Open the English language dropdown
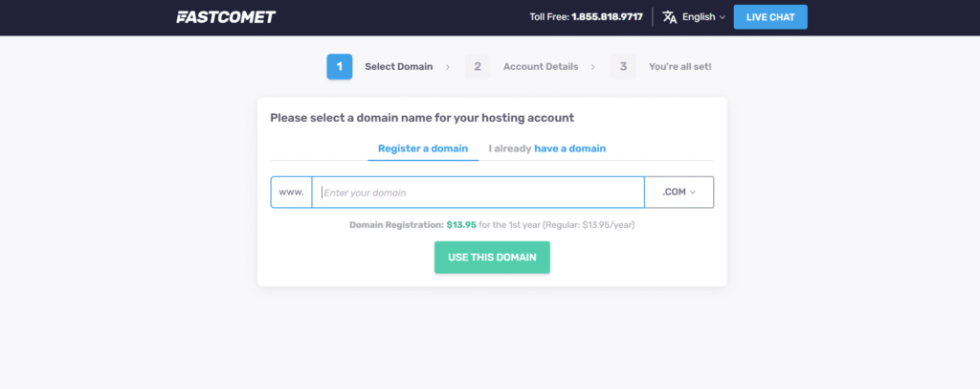The image size is (980, 389). click(703, 17)
